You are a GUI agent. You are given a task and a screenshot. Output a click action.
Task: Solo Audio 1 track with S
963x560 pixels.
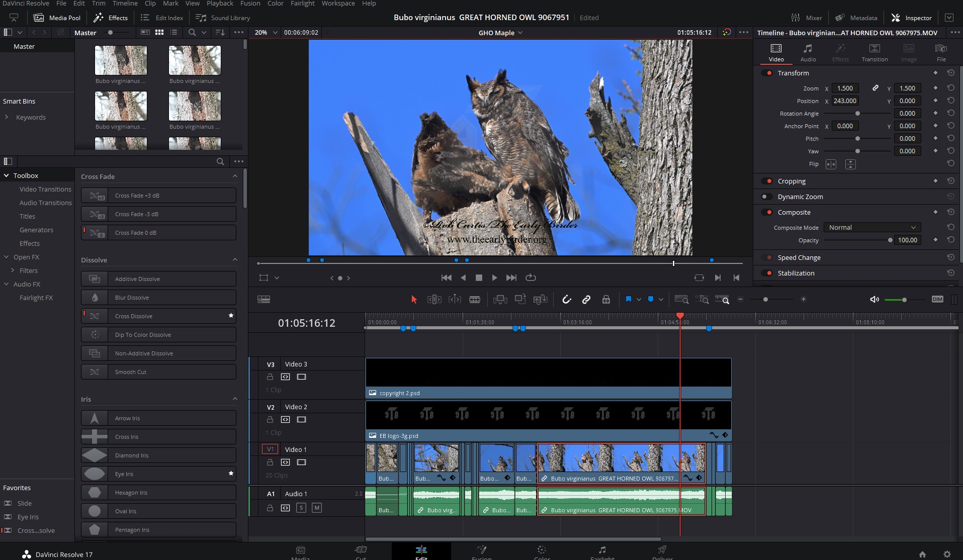point(301,508)
